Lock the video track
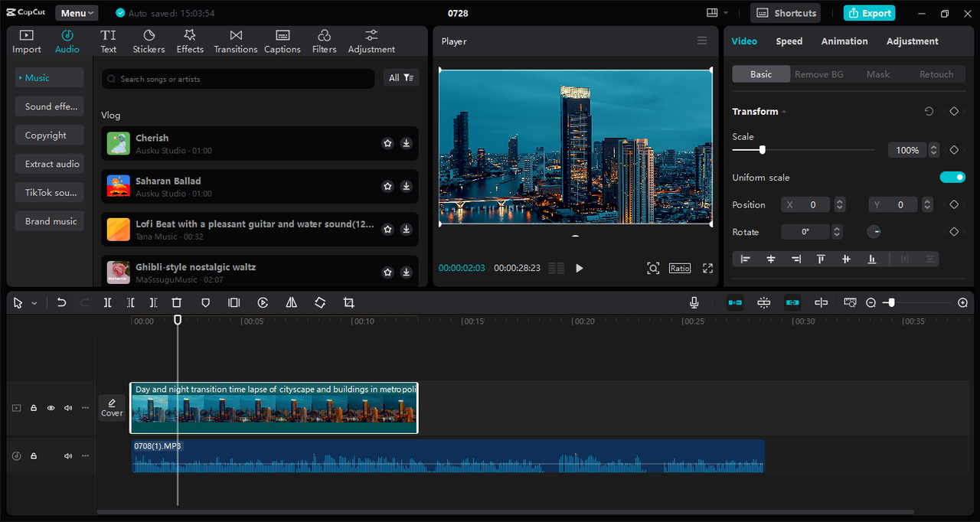Viewport: 980px width, 522px height. click(34, 408)
